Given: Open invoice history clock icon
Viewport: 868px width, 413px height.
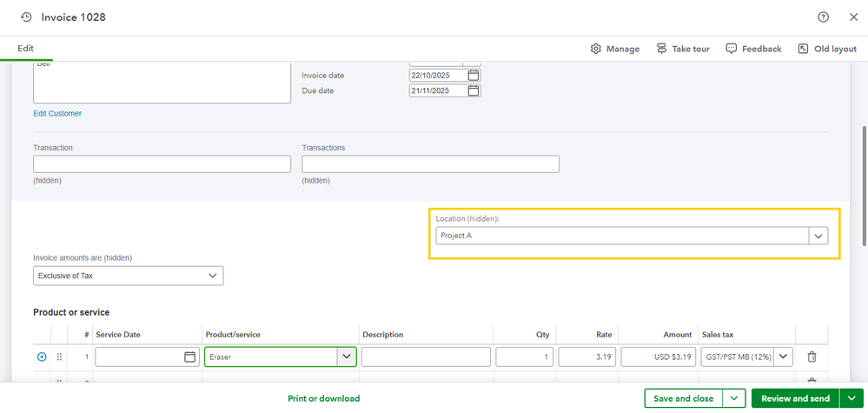Looking at the screenshot, I should click(26, 17).
